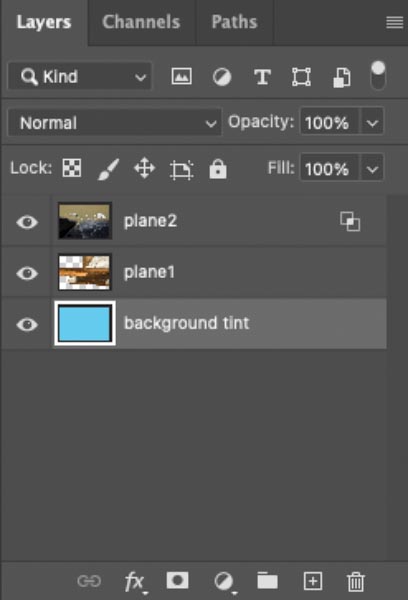Open the Opacity slider dropdown arrow
This screenshot has height=600, width=408.
click(372, 123)
